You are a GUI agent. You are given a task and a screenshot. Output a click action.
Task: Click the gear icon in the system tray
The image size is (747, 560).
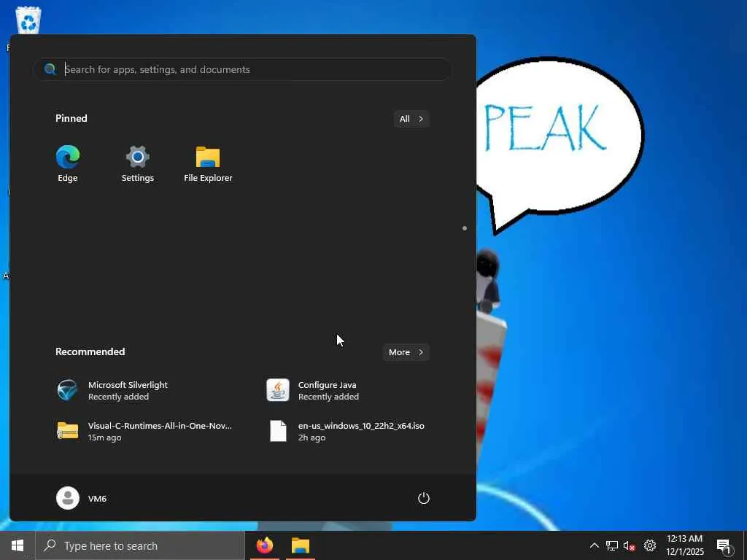[650, 545]
